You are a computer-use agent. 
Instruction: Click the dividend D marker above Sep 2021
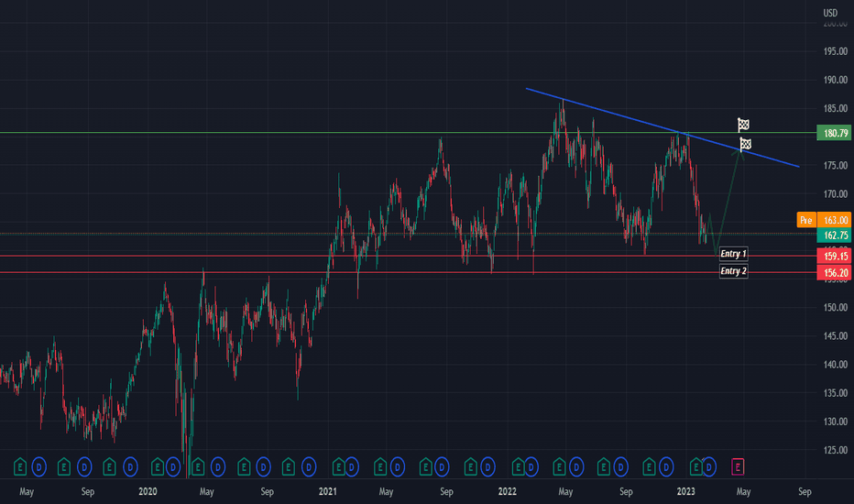coord(442,467)
